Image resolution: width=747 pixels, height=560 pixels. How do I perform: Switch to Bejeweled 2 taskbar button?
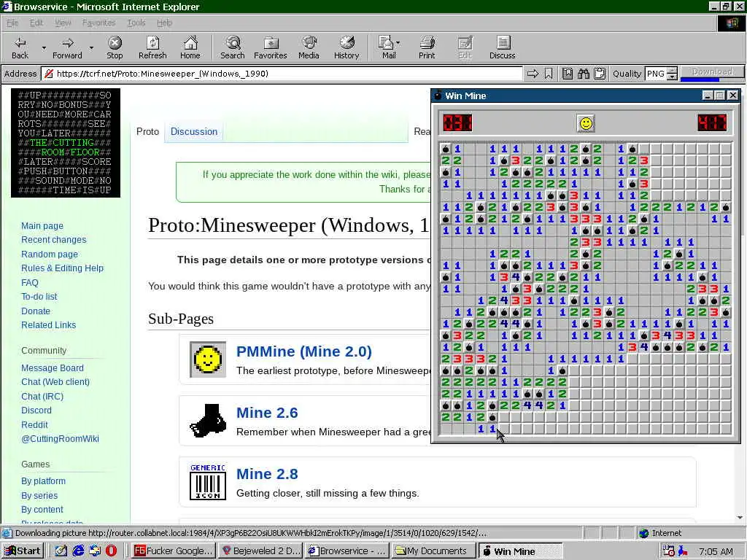click(x=261, y=551)
